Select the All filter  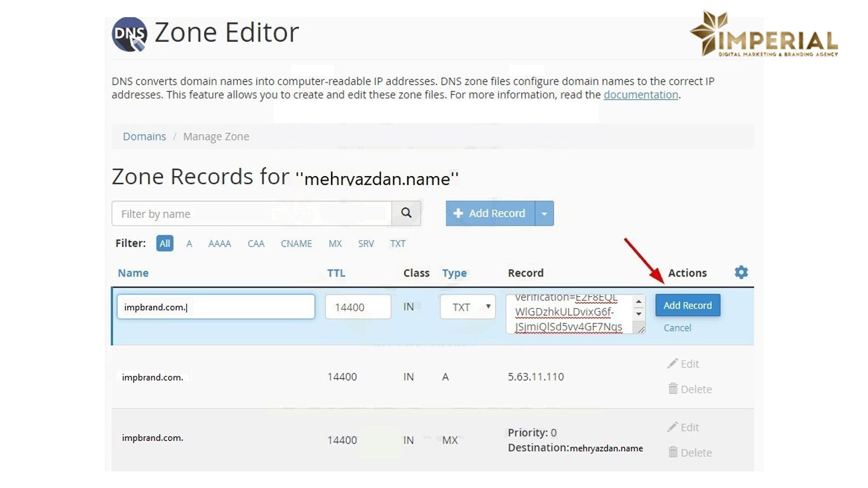165,243
